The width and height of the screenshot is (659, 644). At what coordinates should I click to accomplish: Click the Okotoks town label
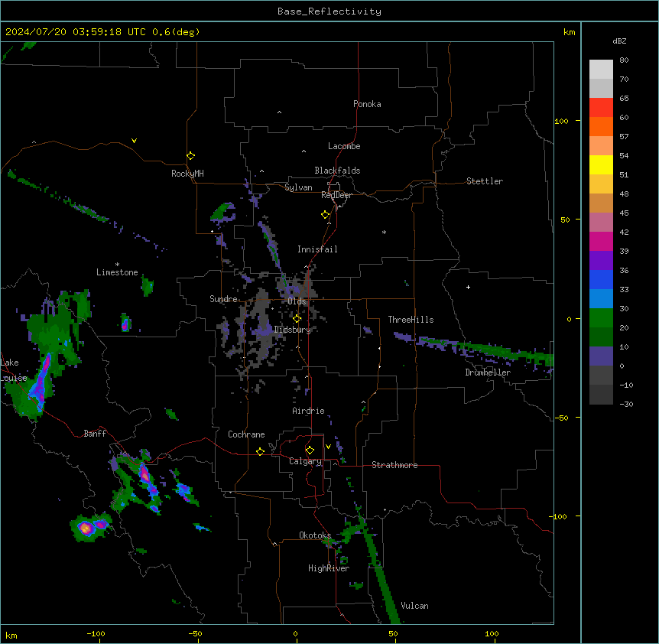tap(315, 535)
